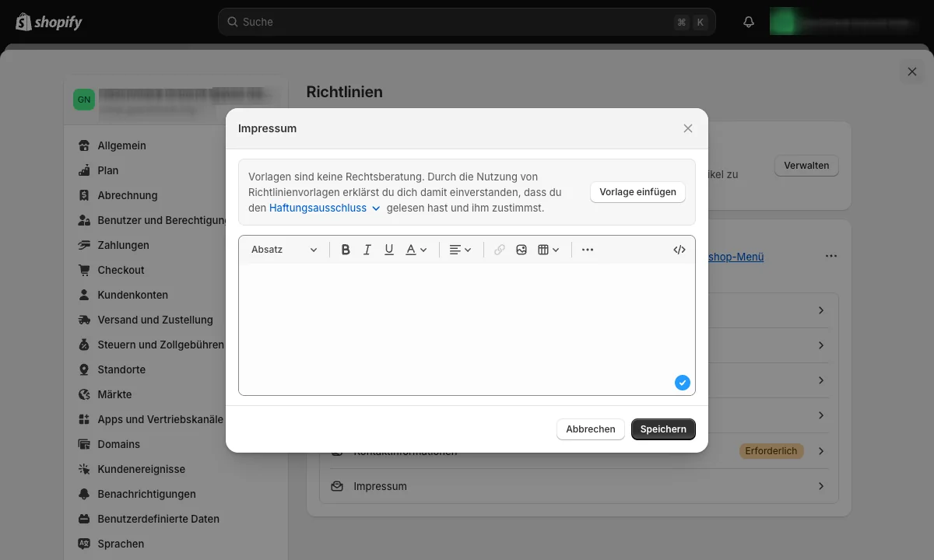934x560 pixels.
Task: Click the blue checkmark badge in editor
Action: coord(682,383)
